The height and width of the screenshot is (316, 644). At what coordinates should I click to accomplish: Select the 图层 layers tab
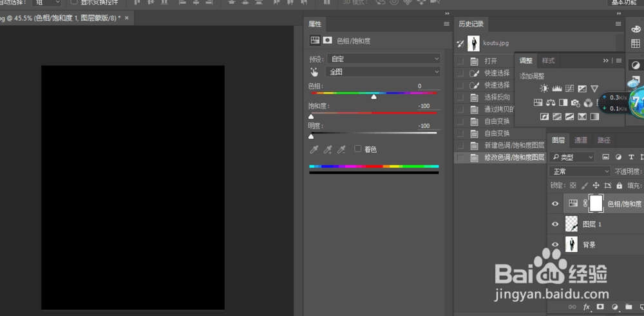558,141
